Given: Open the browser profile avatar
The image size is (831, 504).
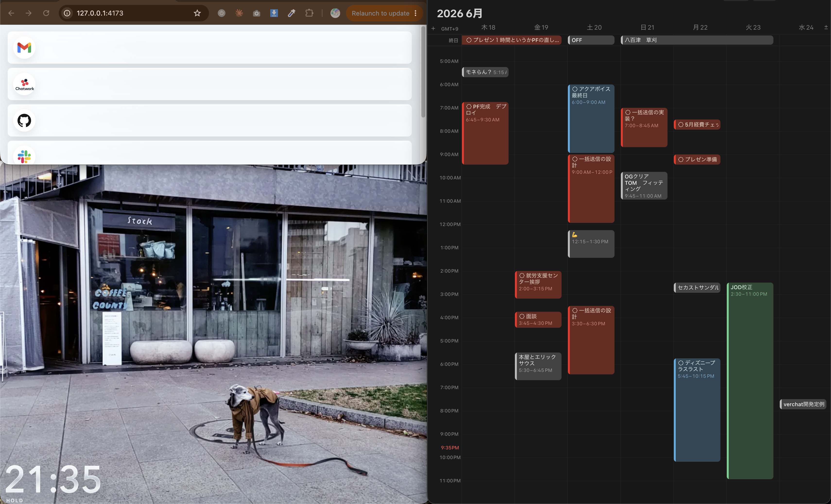Looking at the screenshot, I should pyautogui.click(x=335, y=13).
